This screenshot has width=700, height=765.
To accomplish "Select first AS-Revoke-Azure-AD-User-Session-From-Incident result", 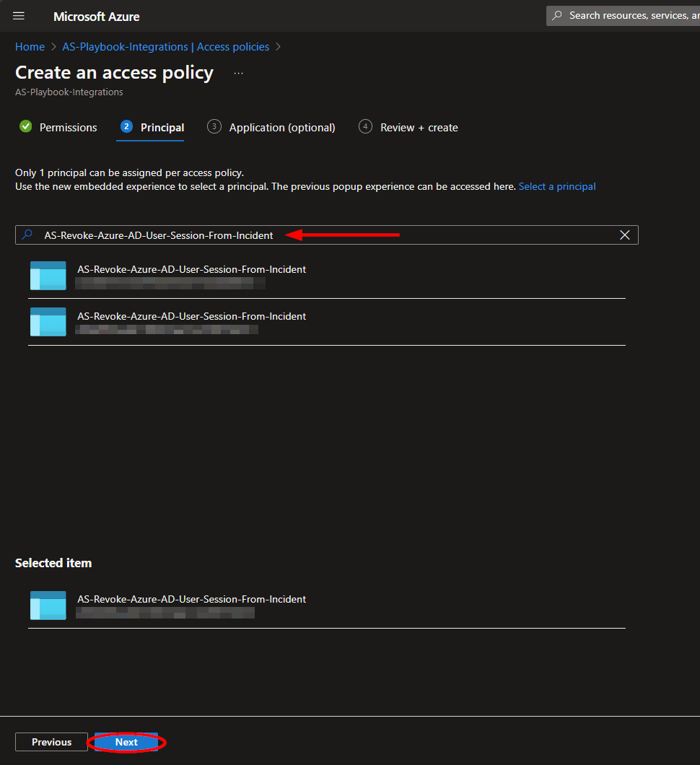I will point(327,276).
